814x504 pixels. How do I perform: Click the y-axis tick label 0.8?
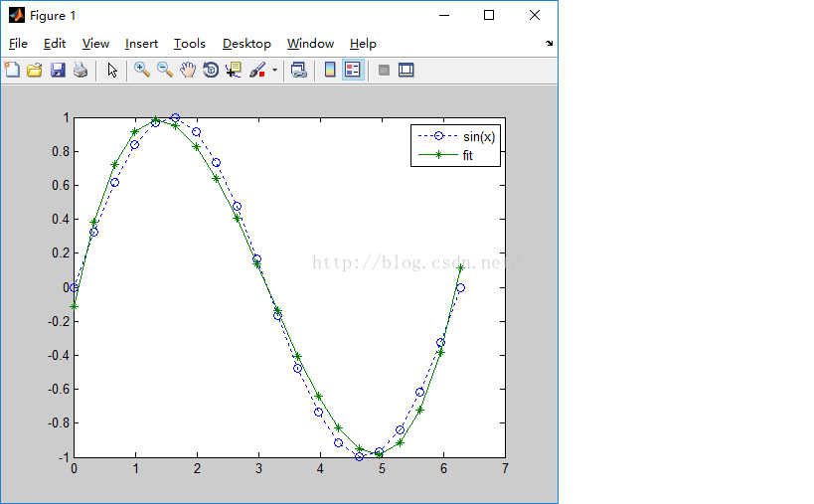pos(61,151)
